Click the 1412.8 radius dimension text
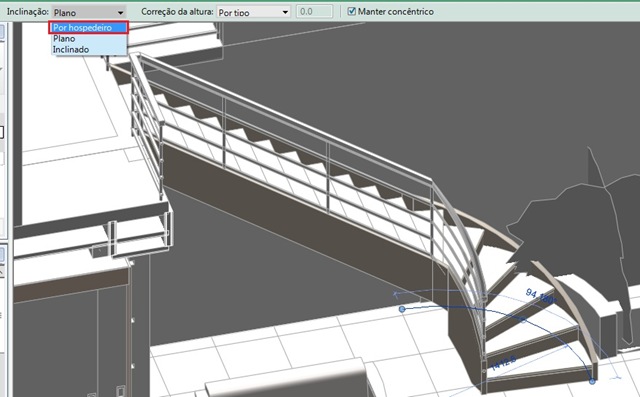This screenshot has height=397, width=640. 504,362
